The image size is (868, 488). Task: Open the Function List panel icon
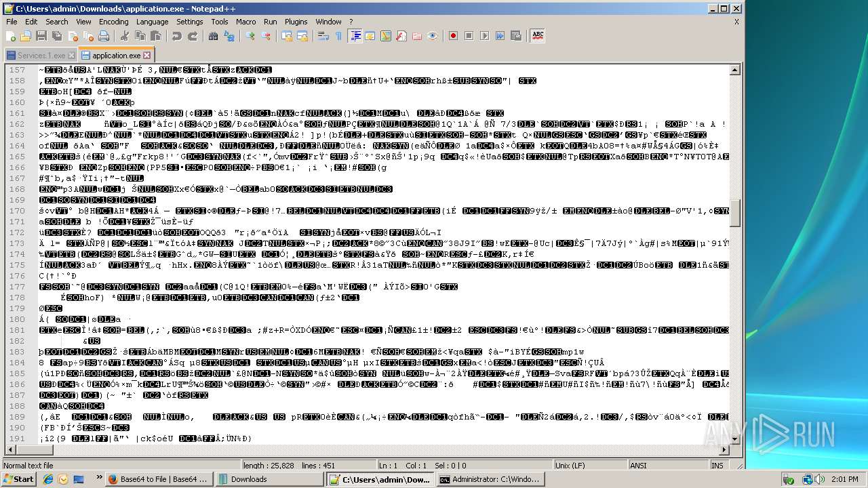tap(401, 36)
